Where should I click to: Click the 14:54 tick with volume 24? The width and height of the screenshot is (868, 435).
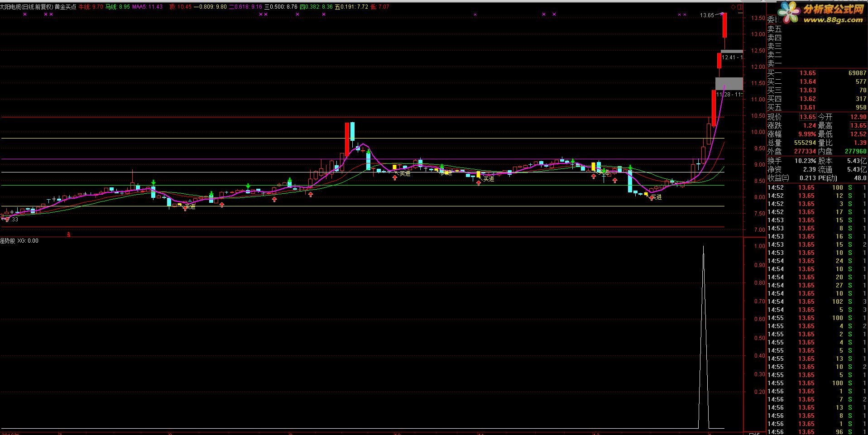(817, 261)
